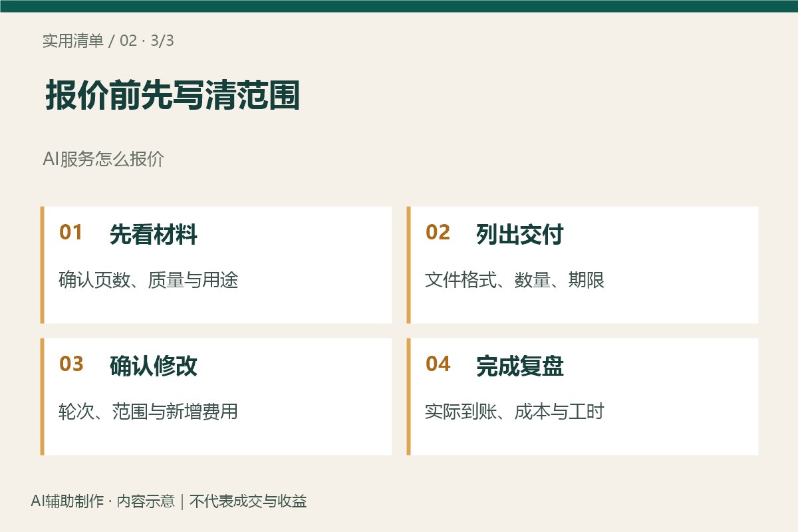Click the description "确认页数、质量与用途"
Screen dimensions: 798x532
[148, 280]
